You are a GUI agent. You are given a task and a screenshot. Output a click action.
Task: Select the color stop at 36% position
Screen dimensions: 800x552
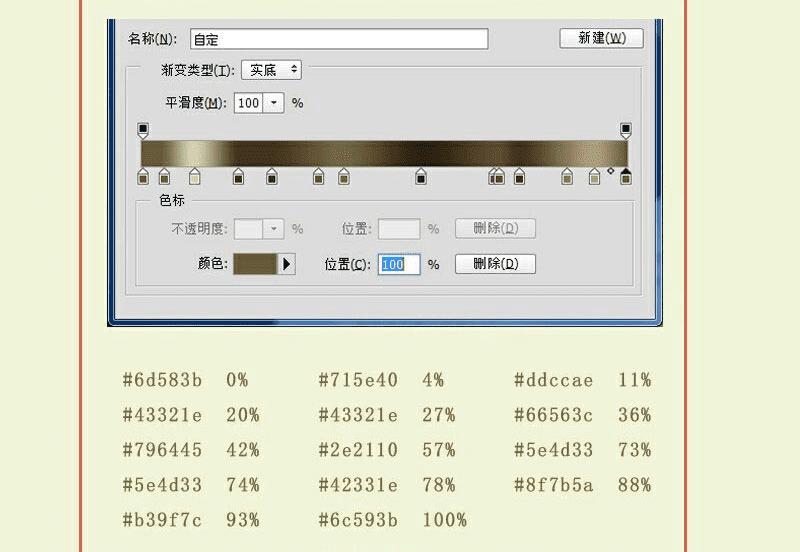point(318,177)
